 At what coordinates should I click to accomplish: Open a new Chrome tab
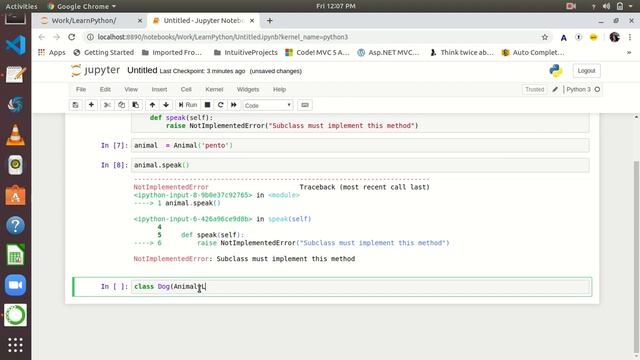pyautogui.click(x=269, y=20)
